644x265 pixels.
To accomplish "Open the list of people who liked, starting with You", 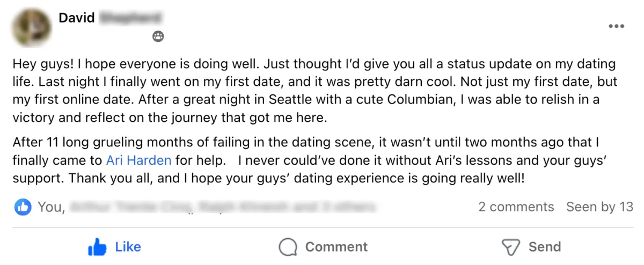I will pyautogui.click(x=49, y=207).
